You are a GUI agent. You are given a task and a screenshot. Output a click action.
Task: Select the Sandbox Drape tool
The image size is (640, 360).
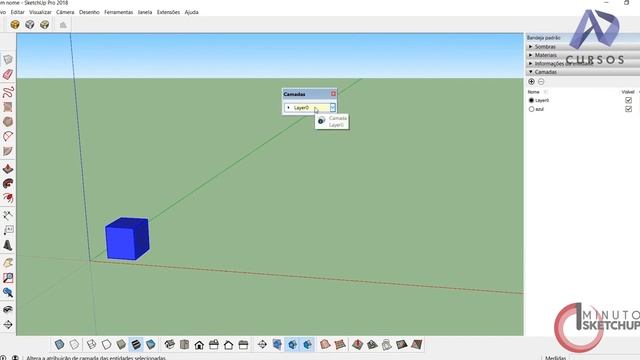coord(387,344)
